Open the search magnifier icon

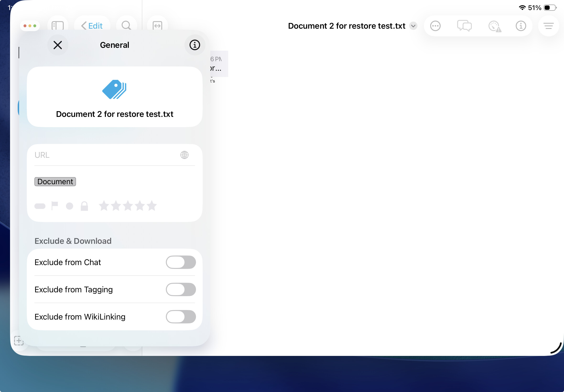126,26
